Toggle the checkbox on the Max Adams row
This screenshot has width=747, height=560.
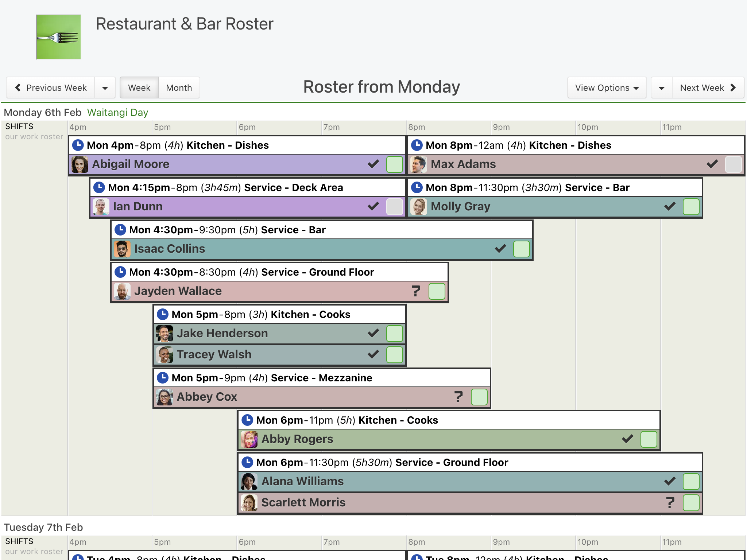click(x=734, y=164)
